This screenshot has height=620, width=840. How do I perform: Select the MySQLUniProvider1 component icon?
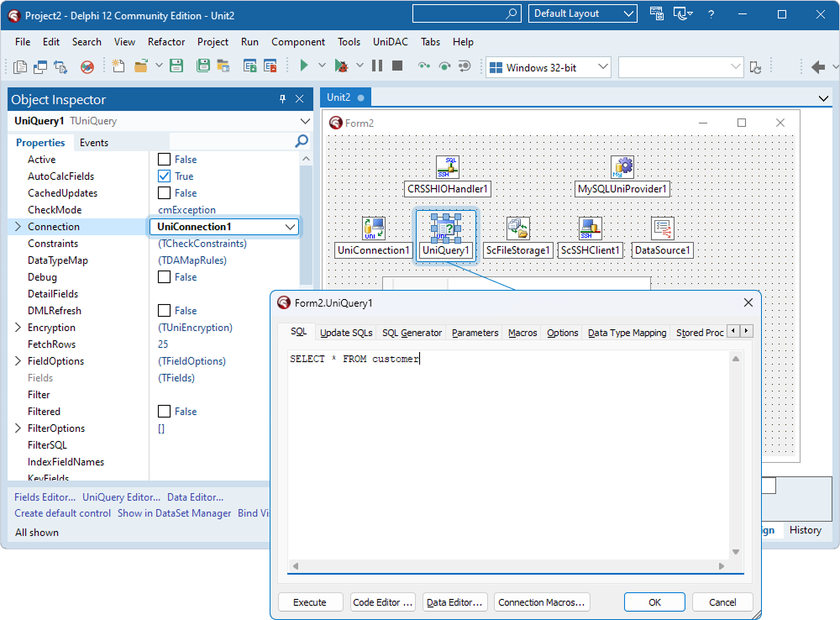pos(622,167)
